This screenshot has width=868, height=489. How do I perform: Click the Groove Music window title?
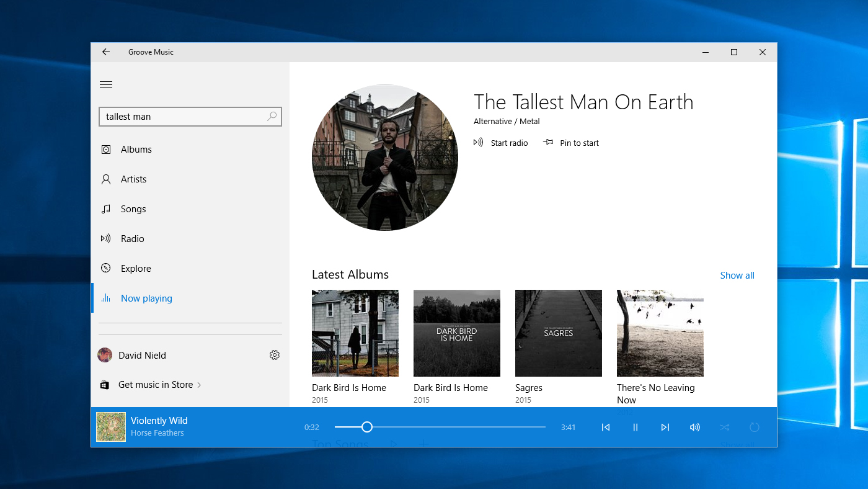click(x=151, y=52)
